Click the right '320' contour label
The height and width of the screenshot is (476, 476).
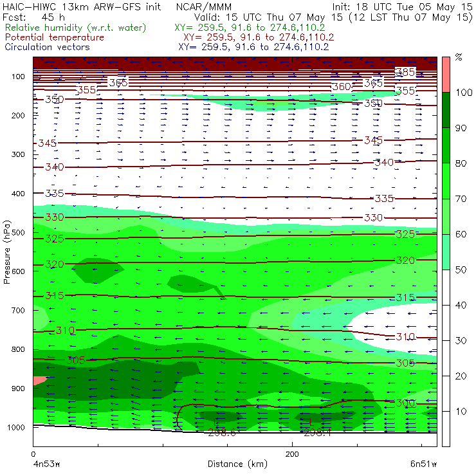click(x=405, y=260)
